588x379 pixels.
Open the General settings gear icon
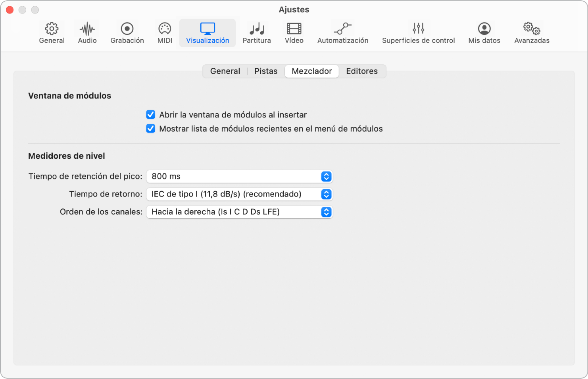point(52,33)
